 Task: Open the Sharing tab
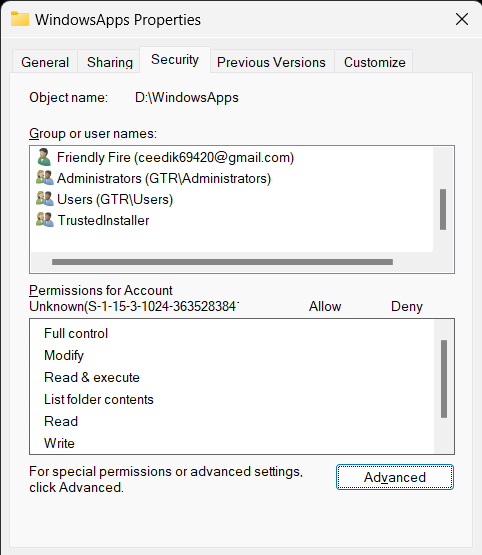pyautogui.click(x=110, y=62)
